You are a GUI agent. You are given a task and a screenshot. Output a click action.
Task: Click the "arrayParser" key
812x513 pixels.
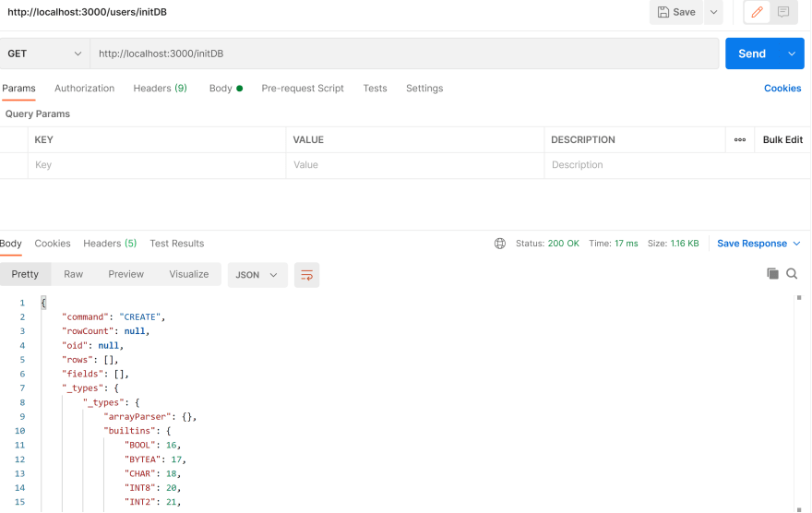pyautogui.click(x=137, y=417)
